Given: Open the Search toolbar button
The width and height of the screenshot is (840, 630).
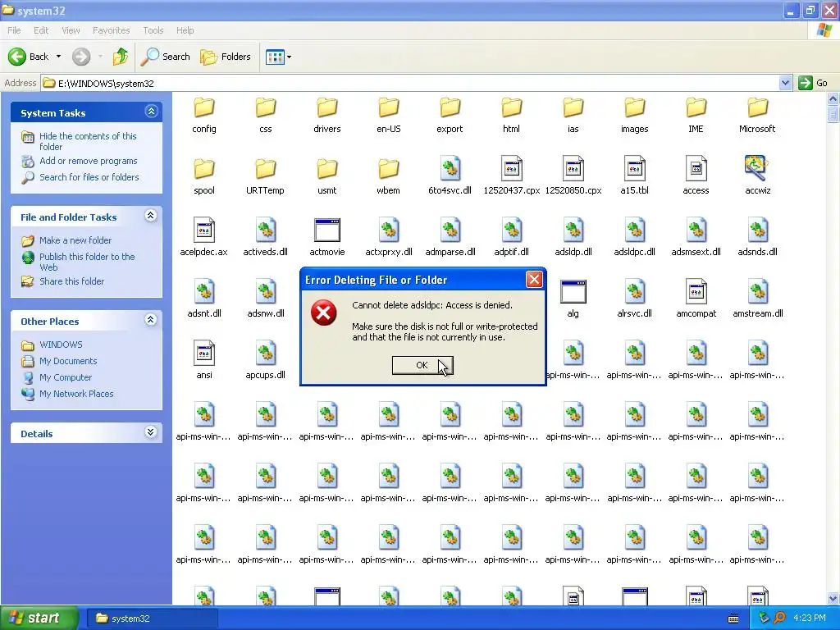Looking at the screenshot, I should pyautogui.click(x=166, y=57).
